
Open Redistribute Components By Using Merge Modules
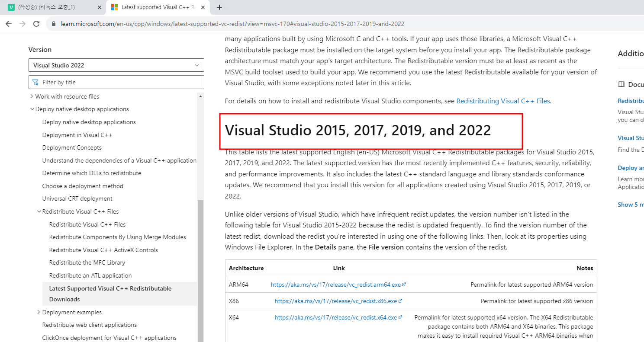[x=118, y=237]
